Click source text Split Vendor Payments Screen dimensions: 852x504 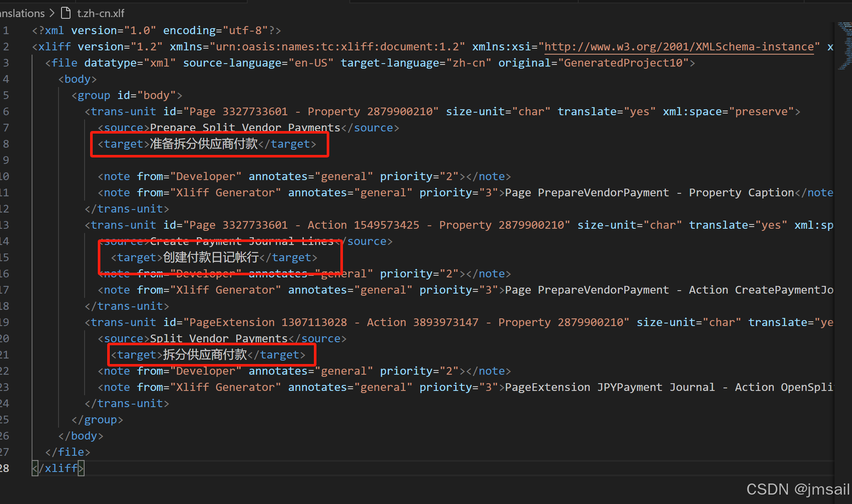coord(219,339)
